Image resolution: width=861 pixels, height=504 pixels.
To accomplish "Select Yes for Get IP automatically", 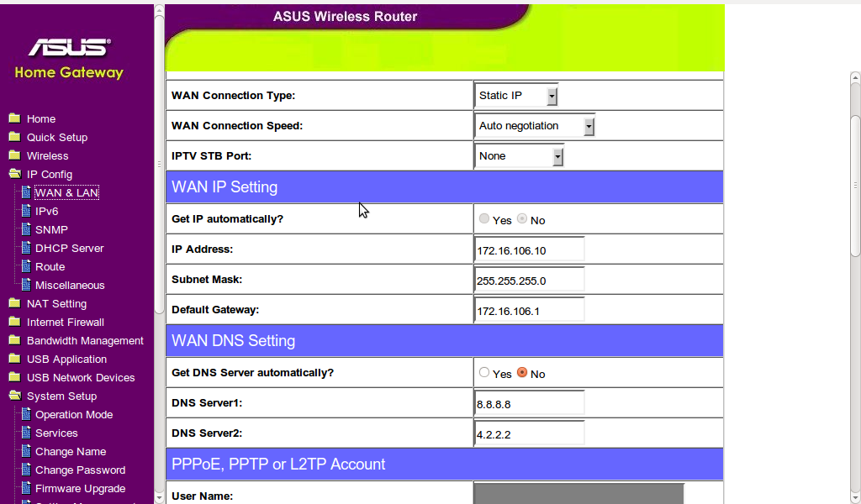I will click(483, 219).
